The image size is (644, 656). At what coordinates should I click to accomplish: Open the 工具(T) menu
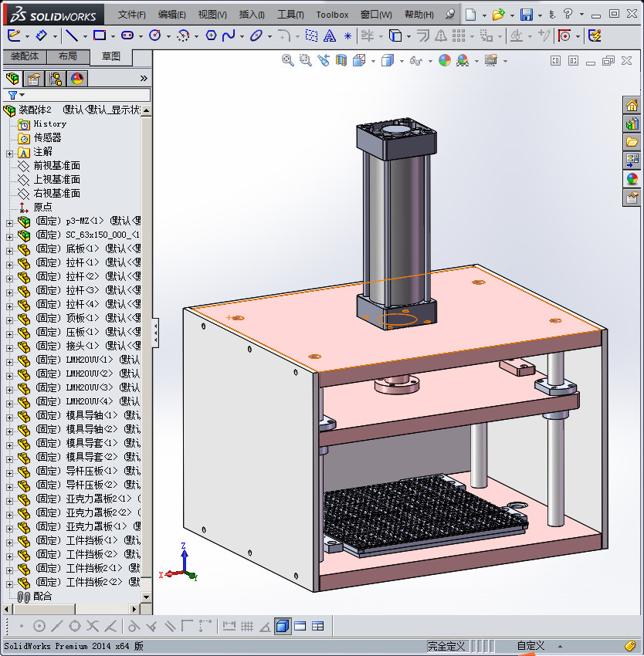coord(290,15)
